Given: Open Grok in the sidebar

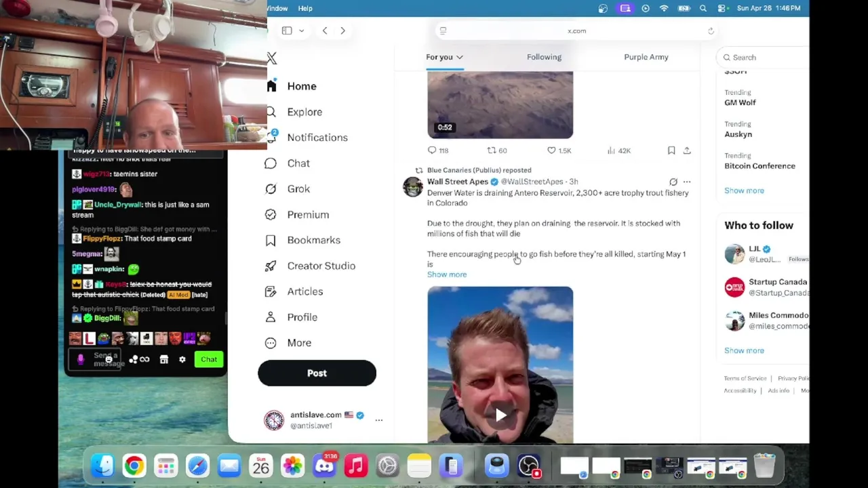Looking at the screenshot, I should coord(298,189).
